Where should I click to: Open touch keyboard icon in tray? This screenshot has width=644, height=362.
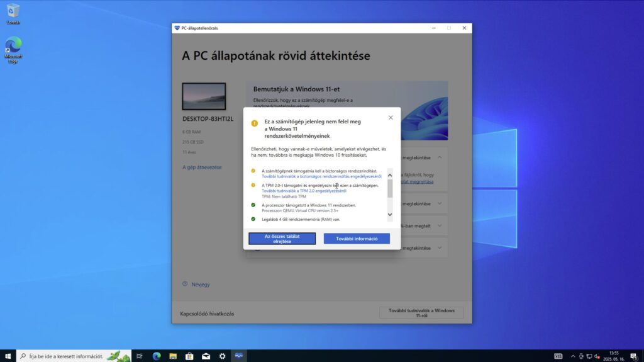pyautogui.click(x=558, y=356)
